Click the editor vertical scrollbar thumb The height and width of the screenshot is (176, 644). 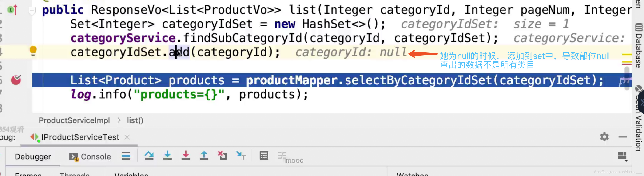(x=627, y=79)
